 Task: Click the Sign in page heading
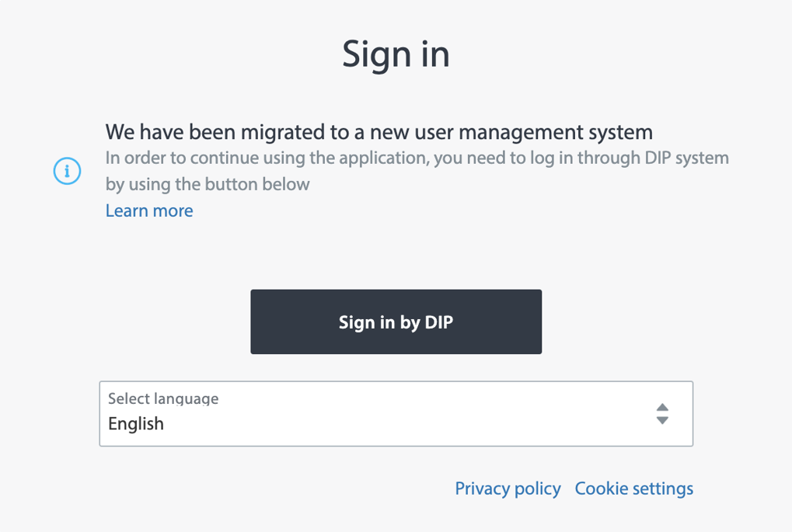396,54
